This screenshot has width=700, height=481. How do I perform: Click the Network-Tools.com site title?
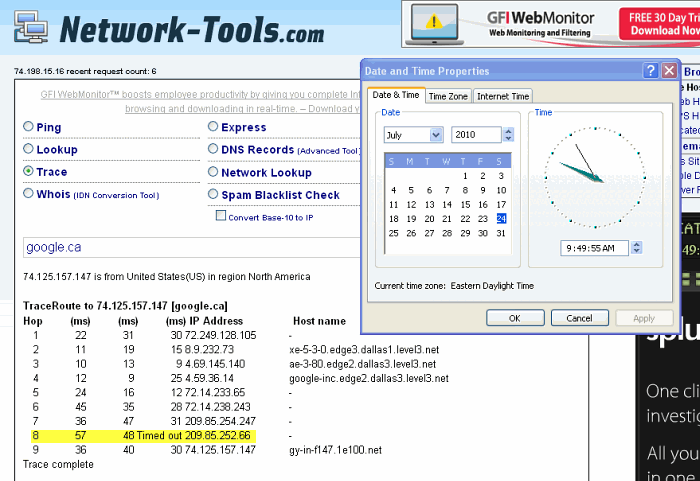coord(192,29)
